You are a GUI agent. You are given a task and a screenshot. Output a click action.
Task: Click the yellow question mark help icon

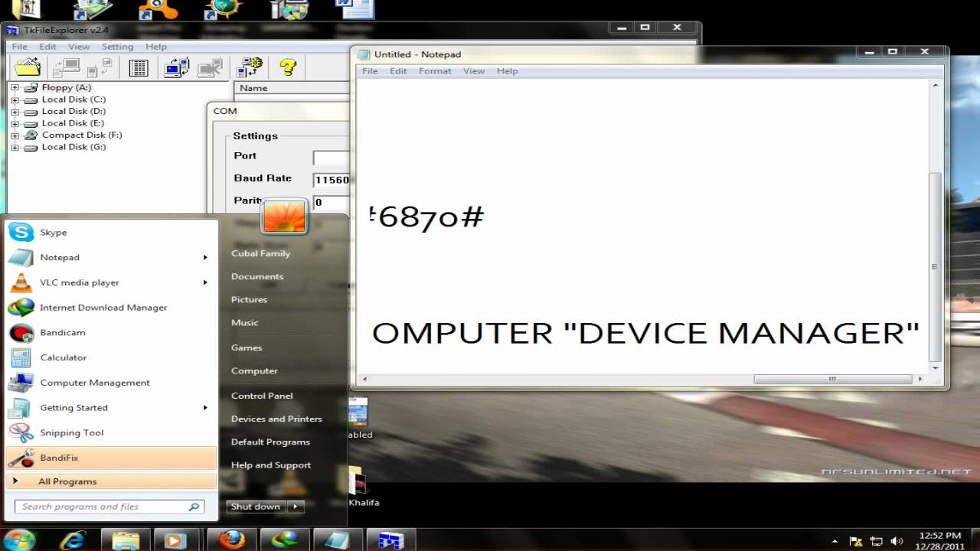288,67
